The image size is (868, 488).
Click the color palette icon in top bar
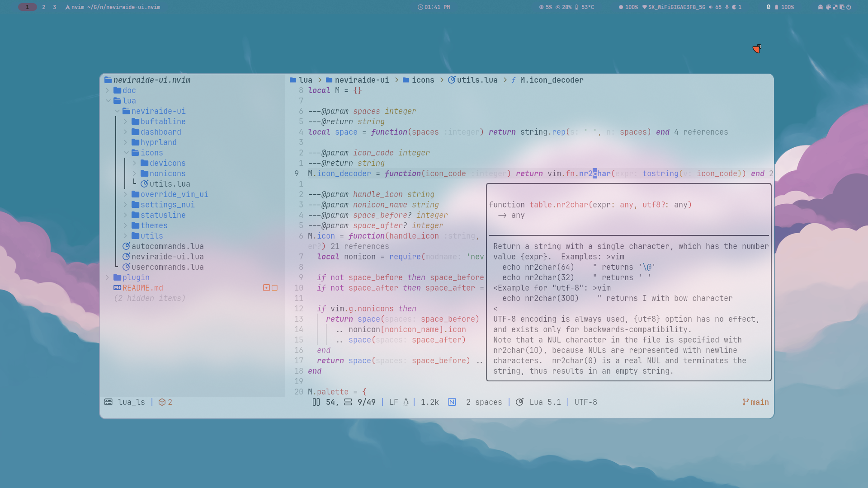pos(828,7)
